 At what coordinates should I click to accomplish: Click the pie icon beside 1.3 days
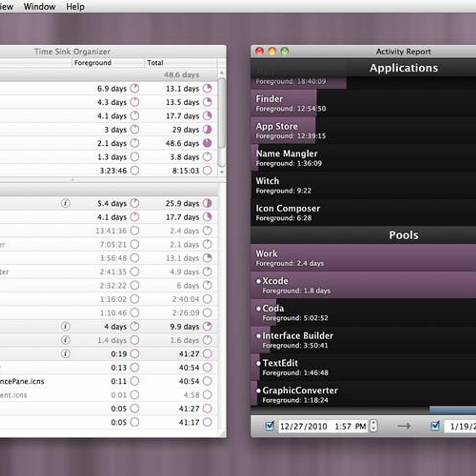click(135, 157)
